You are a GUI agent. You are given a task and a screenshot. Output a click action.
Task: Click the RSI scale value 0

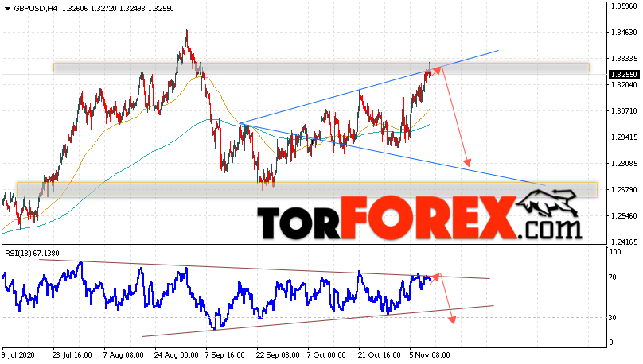coord(611,343)
